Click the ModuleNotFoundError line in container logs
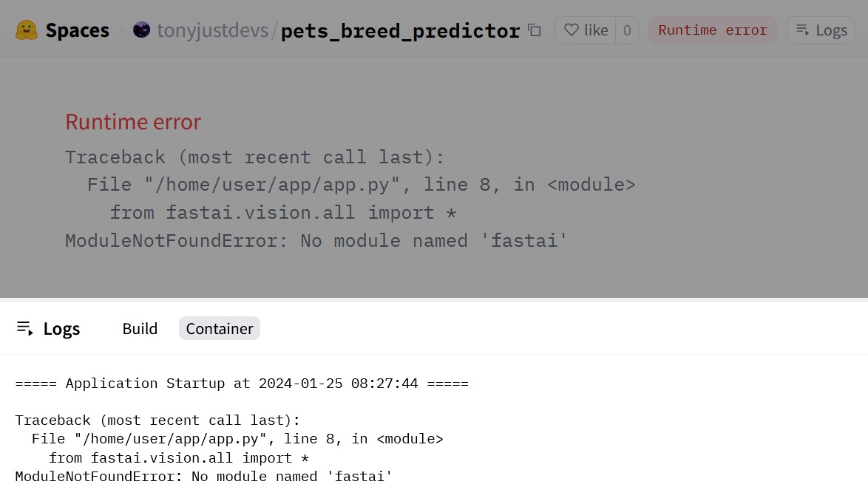This screenshot has height=504, width=868. [x=204, y=477]
